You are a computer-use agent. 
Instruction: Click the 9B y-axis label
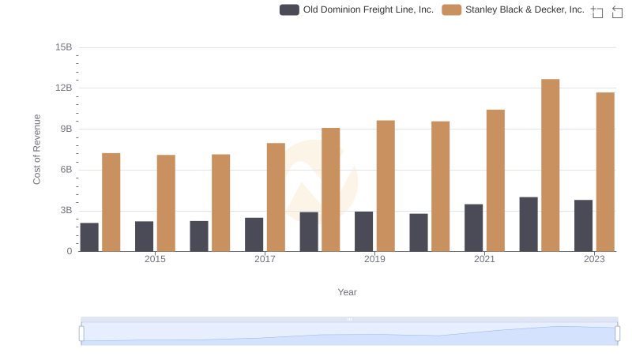point(66,129)
